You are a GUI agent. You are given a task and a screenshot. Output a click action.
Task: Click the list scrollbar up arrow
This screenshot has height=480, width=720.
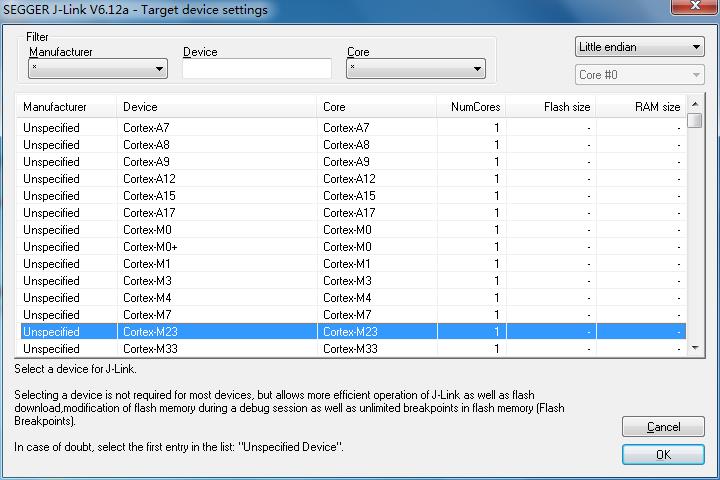pos(695,104)
